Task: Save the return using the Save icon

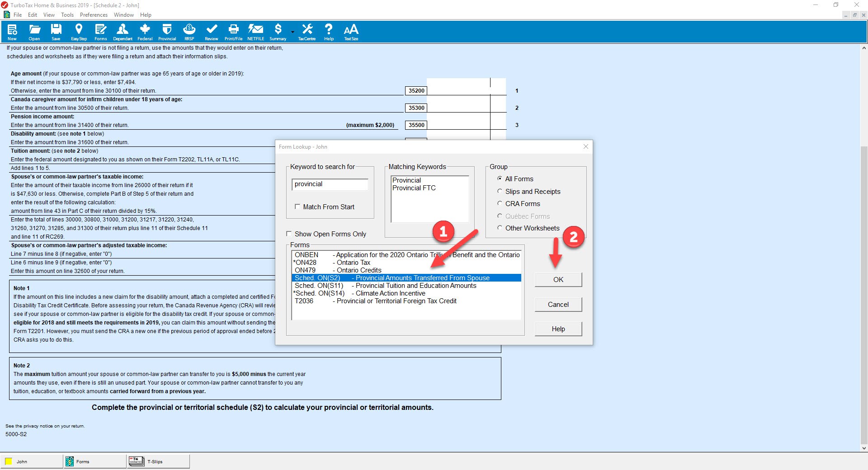Action: (x=56, y=32)
